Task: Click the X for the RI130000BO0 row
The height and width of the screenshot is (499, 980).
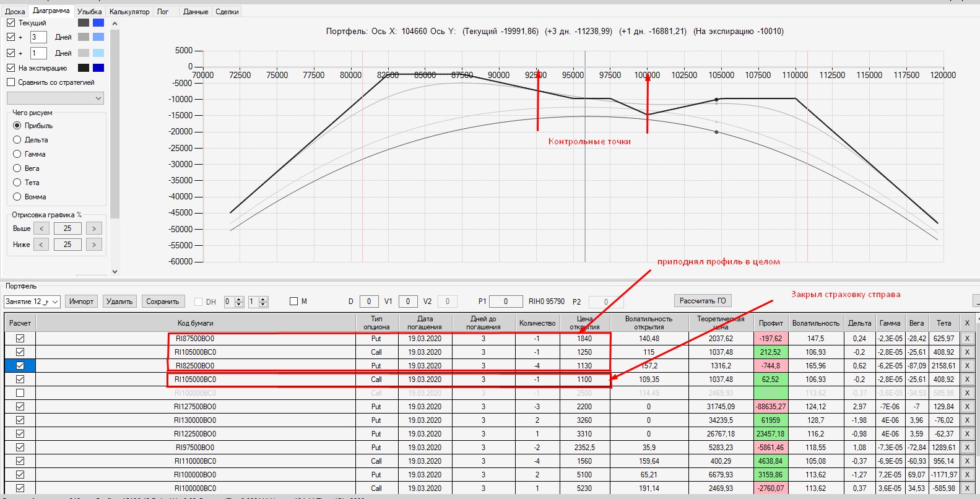Action: [x=967, y=420]
